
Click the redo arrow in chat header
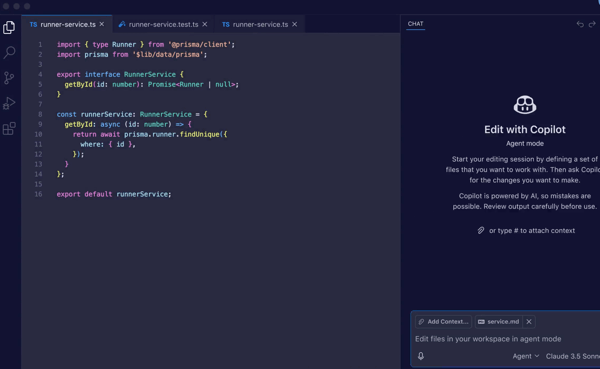[x=592, y=24]
